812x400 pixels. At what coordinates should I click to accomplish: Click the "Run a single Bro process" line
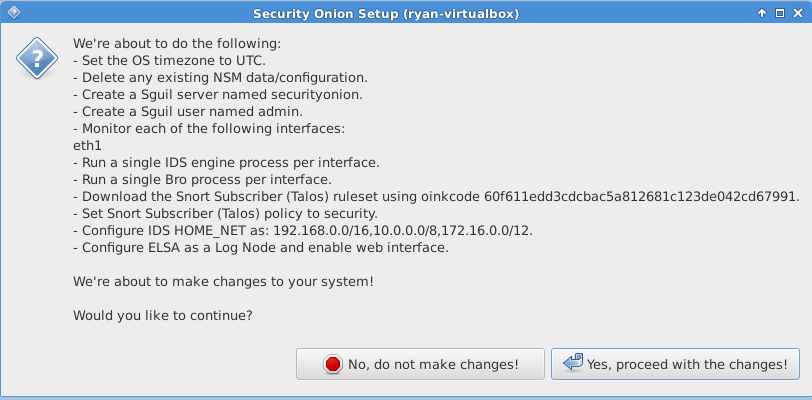pyautogui.click(x=202, y=180)
